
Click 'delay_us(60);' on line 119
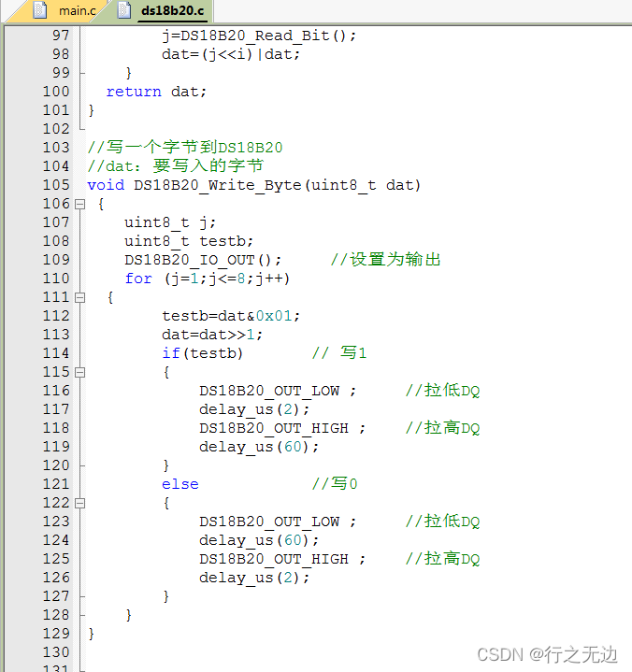pos(259,447)
